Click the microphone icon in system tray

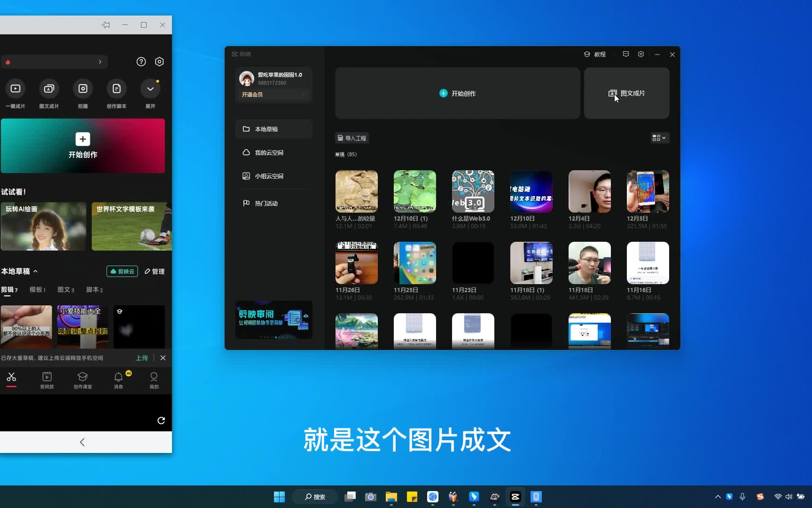(x=742, y=497)
